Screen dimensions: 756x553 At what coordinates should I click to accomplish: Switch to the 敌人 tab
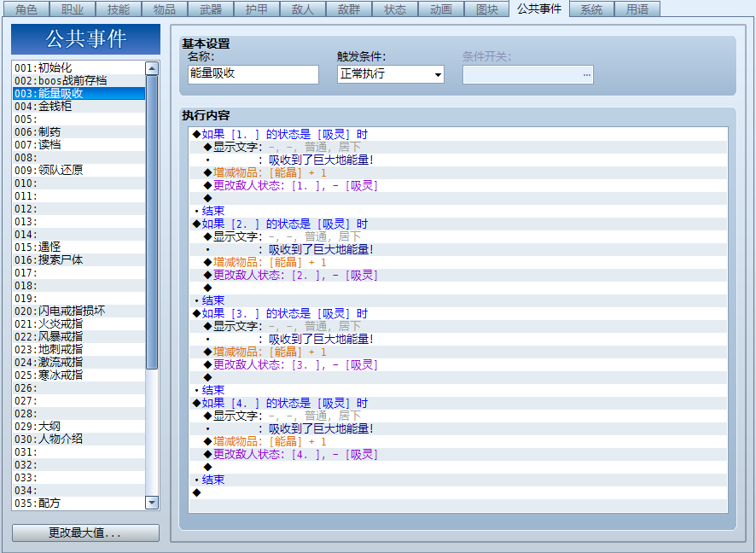click(303, 9)
